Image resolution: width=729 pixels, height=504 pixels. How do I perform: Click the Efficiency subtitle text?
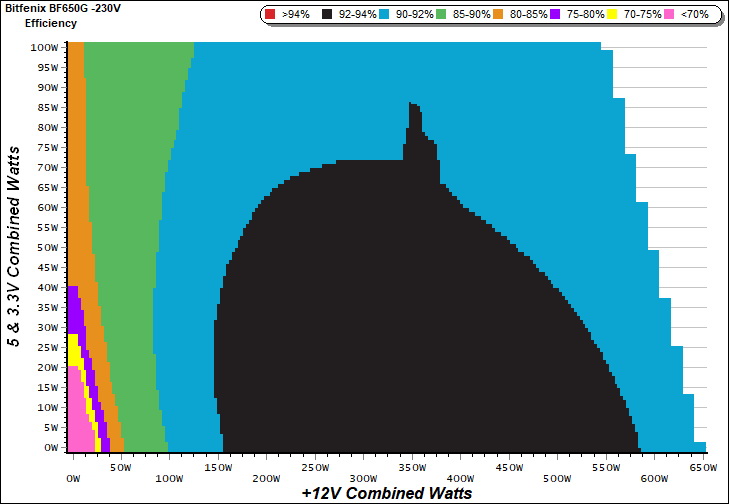click(50, 22)
